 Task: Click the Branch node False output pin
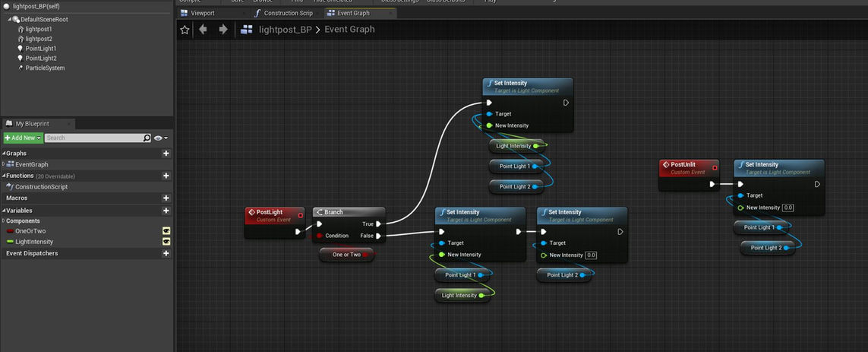[x=378, y=236]
